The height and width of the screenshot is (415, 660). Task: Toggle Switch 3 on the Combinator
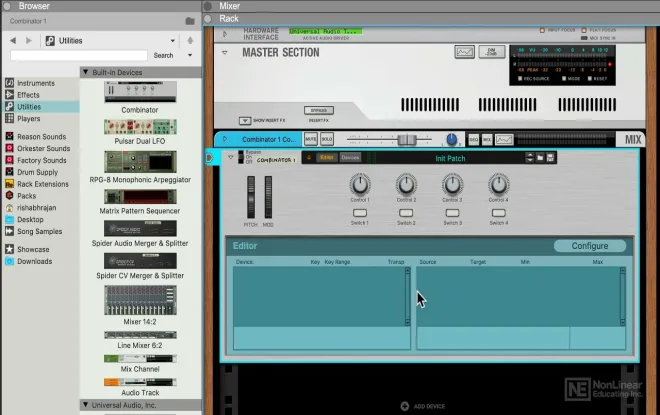coord(452,213)
